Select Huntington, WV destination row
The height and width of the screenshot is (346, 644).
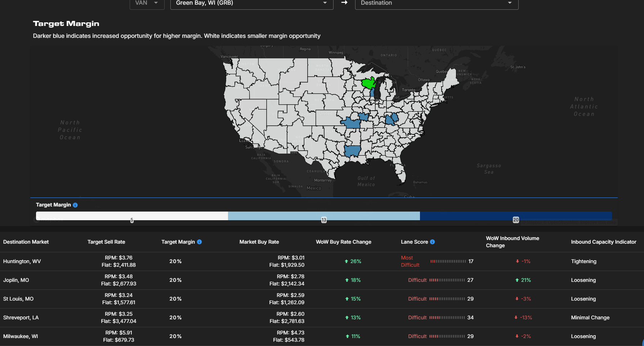point(22,261)
